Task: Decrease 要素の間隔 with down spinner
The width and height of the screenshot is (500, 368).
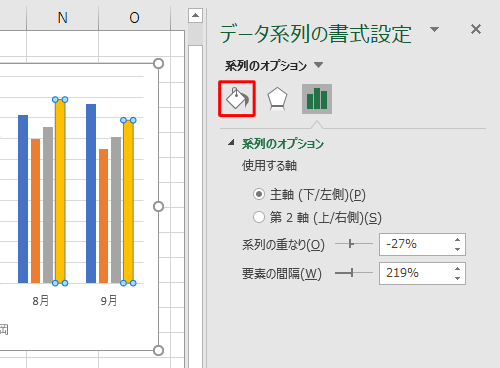Action: click(x=457, y=278)
